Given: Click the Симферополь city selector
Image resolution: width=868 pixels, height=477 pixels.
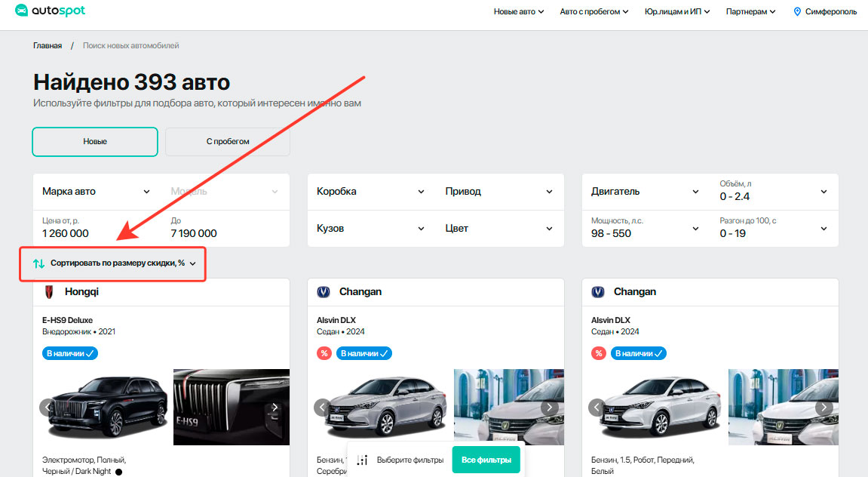Looking at the screenshot, I should pos(825,11).
